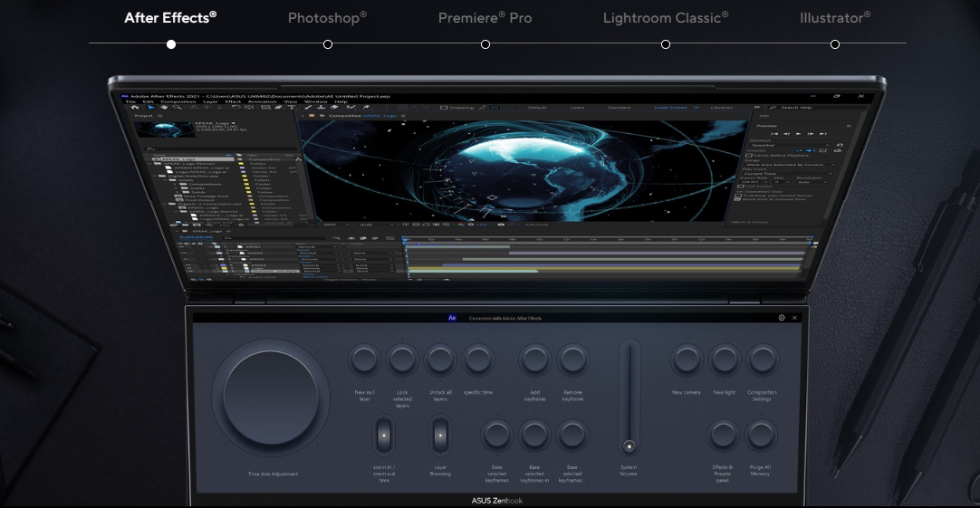This screenshot has width=980, height=508.
Task: Switch to the Libraries workspace
Action: coord(721,108)
